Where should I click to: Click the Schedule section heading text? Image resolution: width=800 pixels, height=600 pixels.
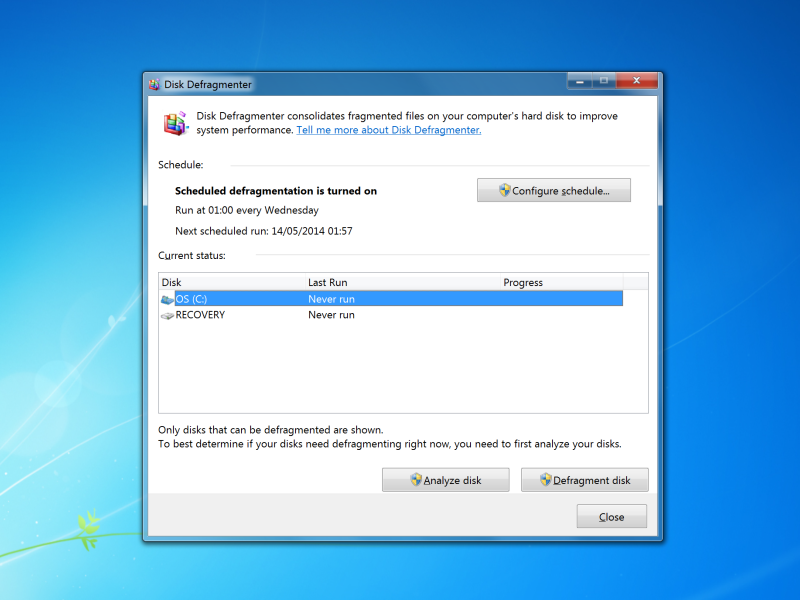180,164
